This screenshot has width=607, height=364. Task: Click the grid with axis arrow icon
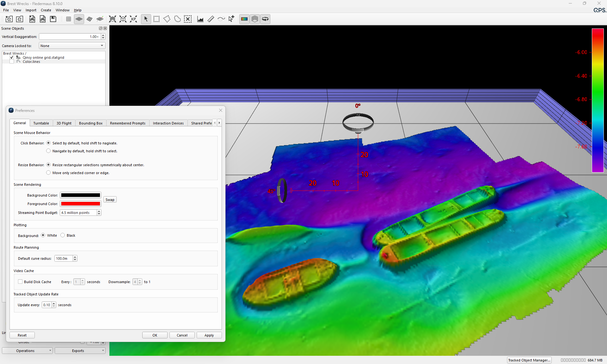coord(100,19)
